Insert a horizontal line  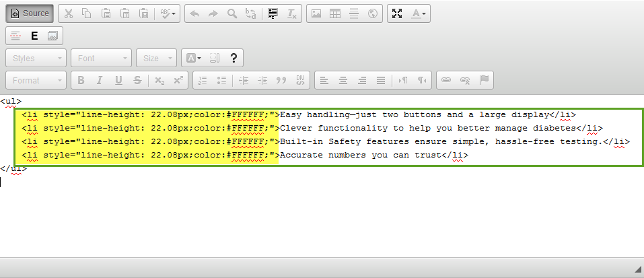[x=354, y=13]
